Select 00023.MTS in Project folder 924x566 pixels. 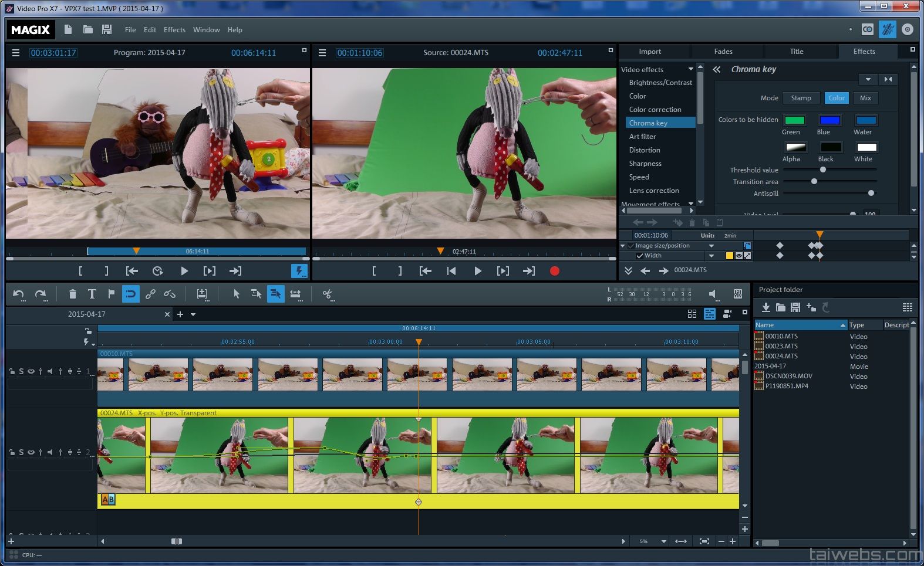point(781,346)
